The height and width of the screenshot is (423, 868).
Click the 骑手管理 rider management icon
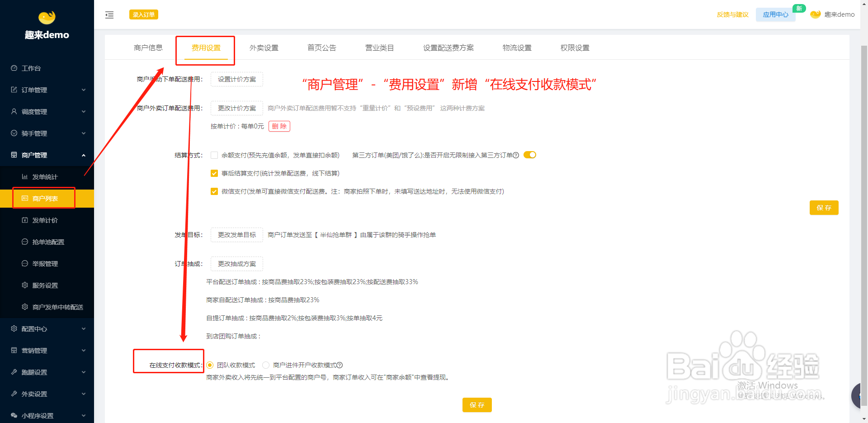[14, 133]
